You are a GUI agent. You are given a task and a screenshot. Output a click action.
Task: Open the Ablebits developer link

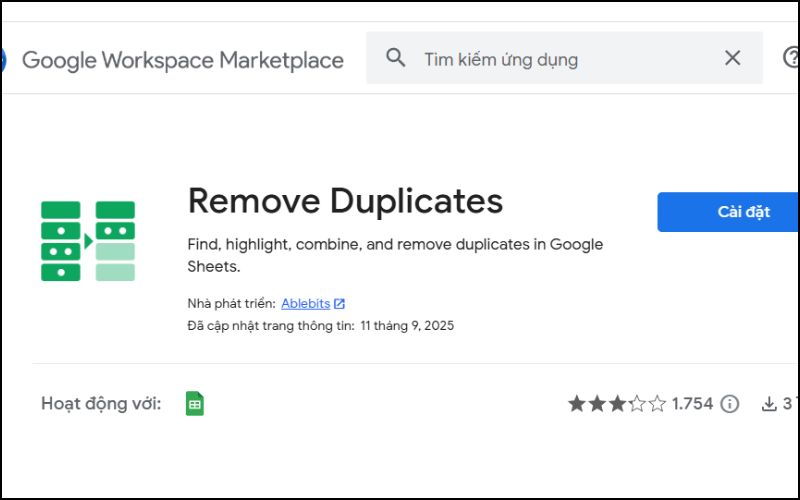point(305,303)
